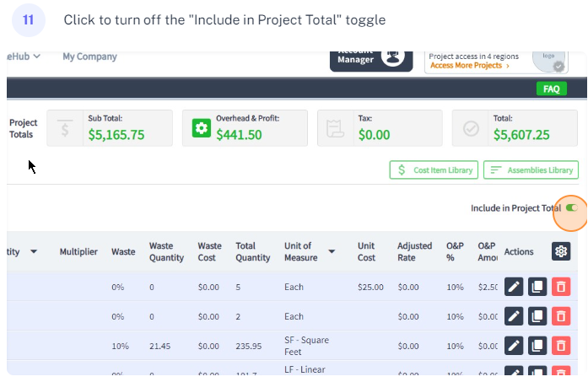Viewport: 588px width, 382px height.
Task: Open the Account Manager panel
Action: (365, 56)
